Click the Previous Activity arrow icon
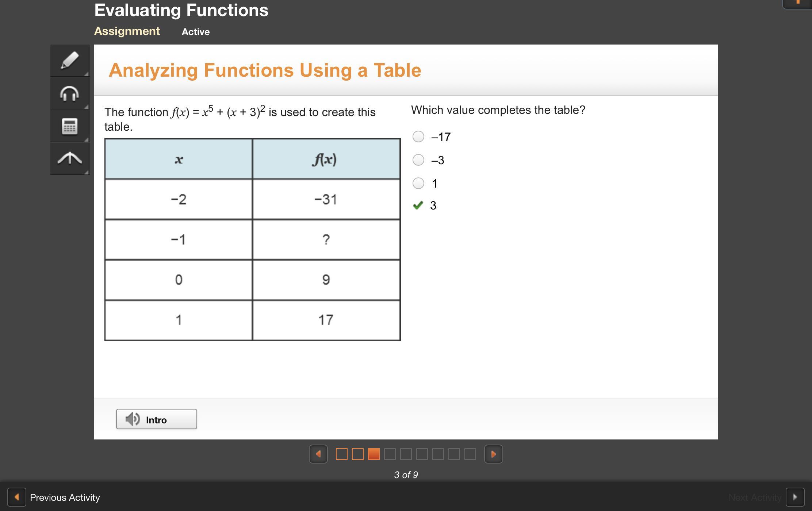This screenshot has width=812, height=511. point(17,497)
